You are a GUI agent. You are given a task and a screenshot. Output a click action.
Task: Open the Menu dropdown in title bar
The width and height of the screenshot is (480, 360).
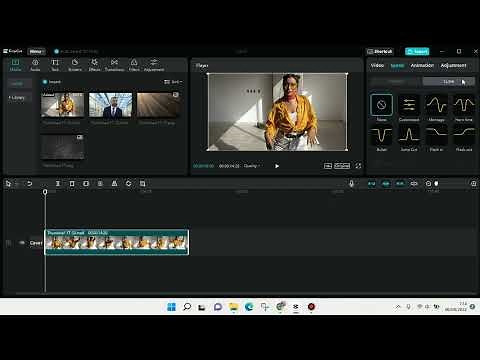coord(36,51)
